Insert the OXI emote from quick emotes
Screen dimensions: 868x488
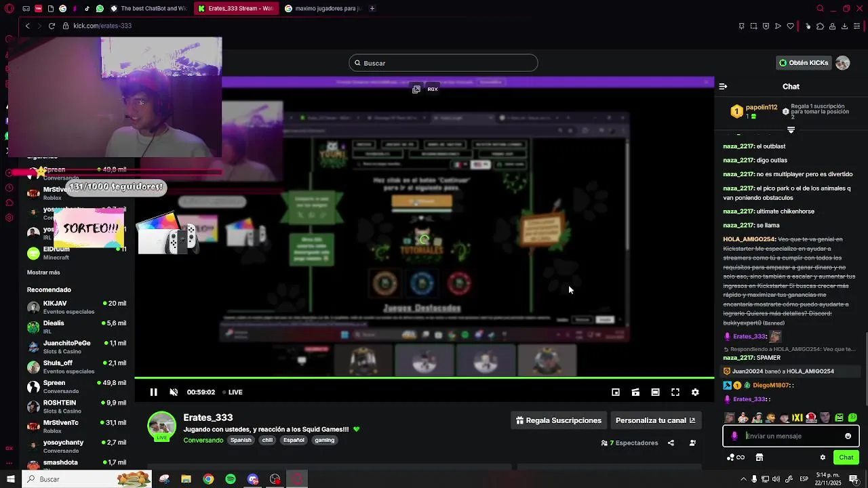coord(797,418)
